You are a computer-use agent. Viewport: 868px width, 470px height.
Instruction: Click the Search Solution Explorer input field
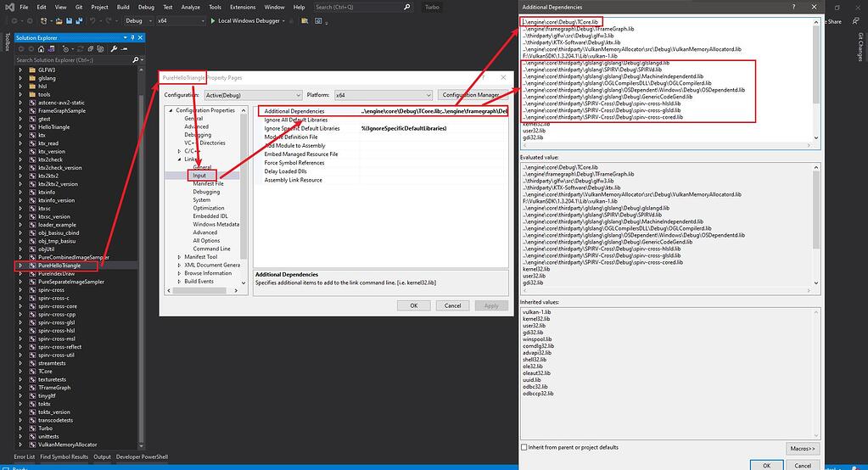(72, 59)
